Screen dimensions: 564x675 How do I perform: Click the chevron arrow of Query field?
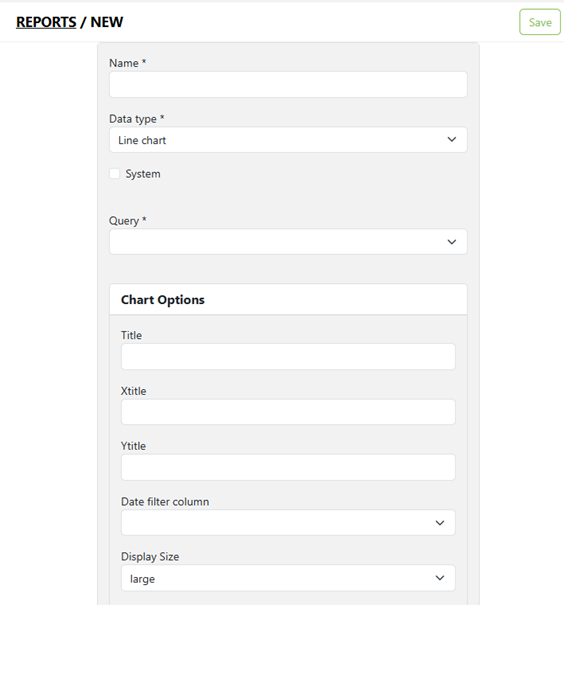pos(452,242)
